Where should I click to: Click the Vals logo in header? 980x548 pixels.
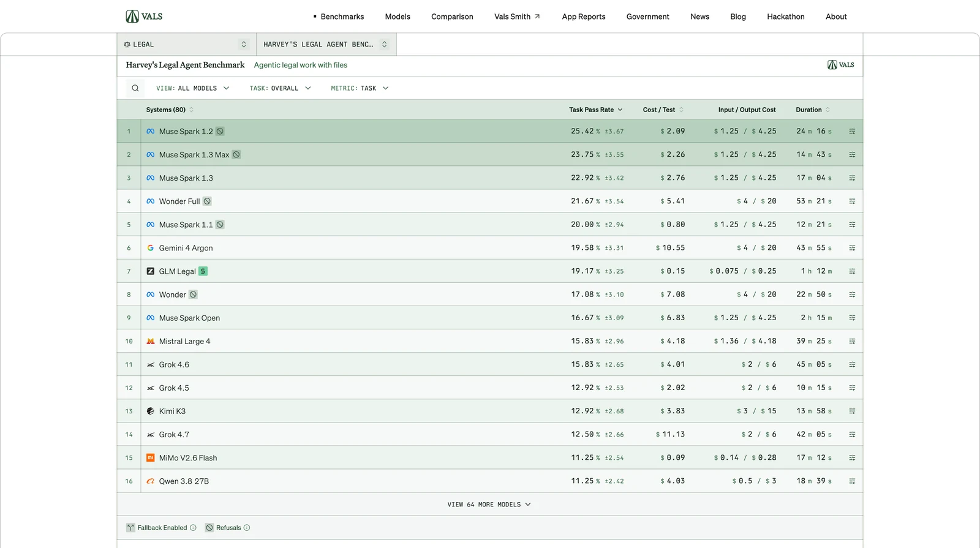coord(144,17)
